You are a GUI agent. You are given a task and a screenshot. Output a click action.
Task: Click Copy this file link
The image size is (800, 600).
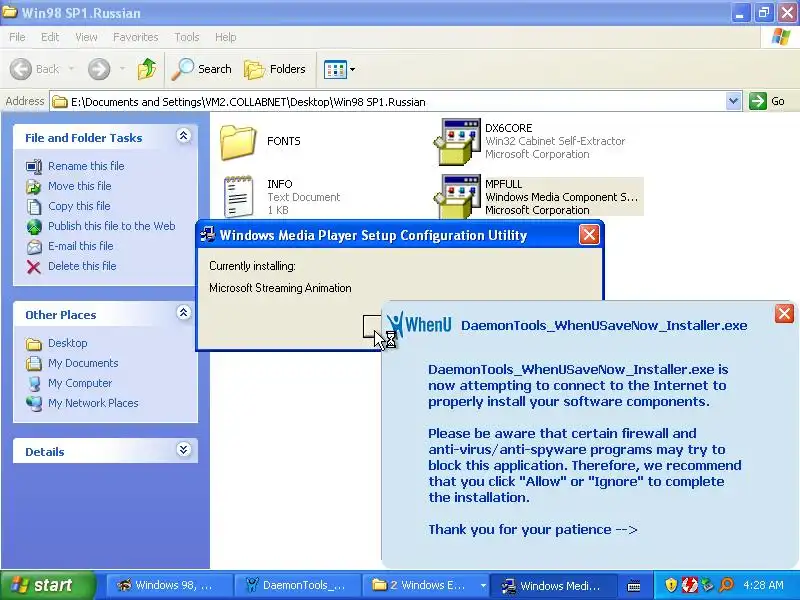(79, 206)
